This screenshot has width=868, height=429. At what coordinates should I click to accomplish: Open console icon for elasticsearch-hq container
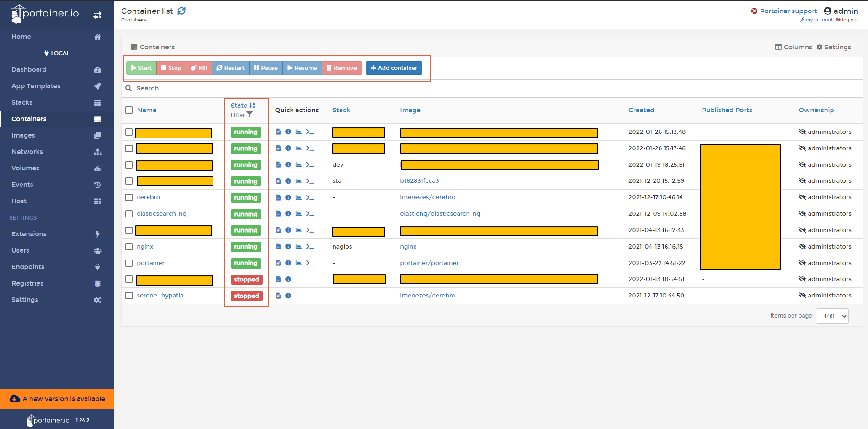(310, 213)
